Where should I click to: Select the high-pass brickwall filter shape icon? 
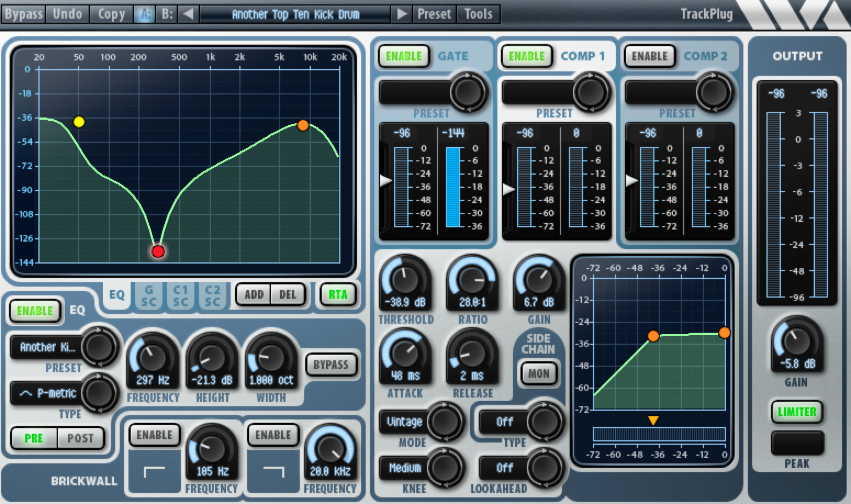click(154, 472)
